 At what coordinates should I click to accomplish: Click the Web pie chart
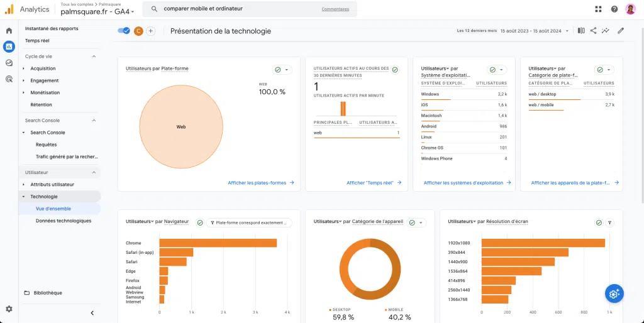point(181,127)
